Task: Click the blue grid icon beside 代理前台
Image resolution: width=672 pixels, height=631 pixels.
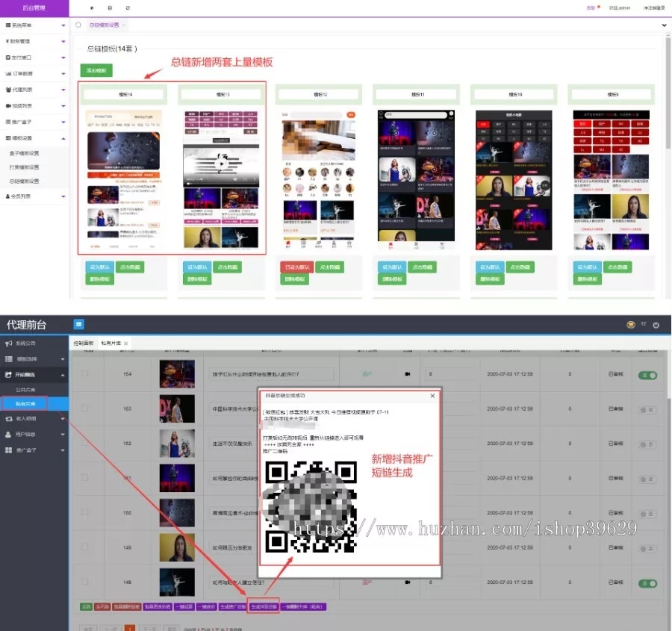Action: (78, 324)
